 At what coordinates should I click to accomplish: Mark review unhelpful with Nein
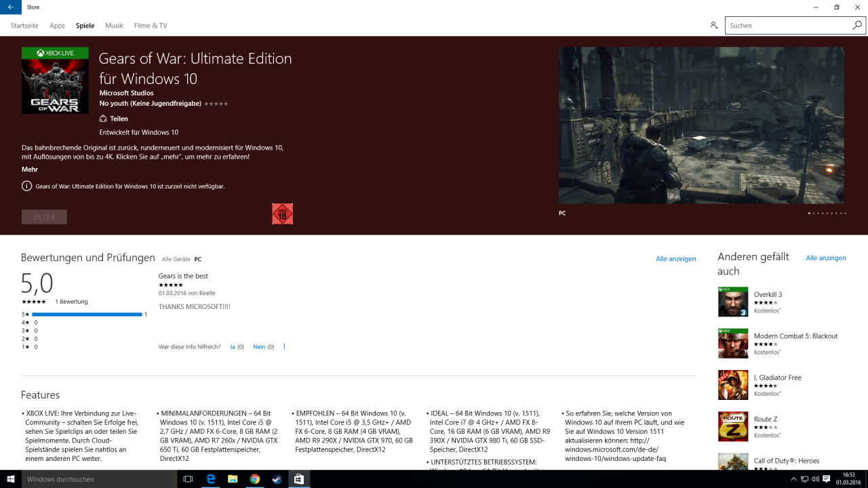[259, 347]
